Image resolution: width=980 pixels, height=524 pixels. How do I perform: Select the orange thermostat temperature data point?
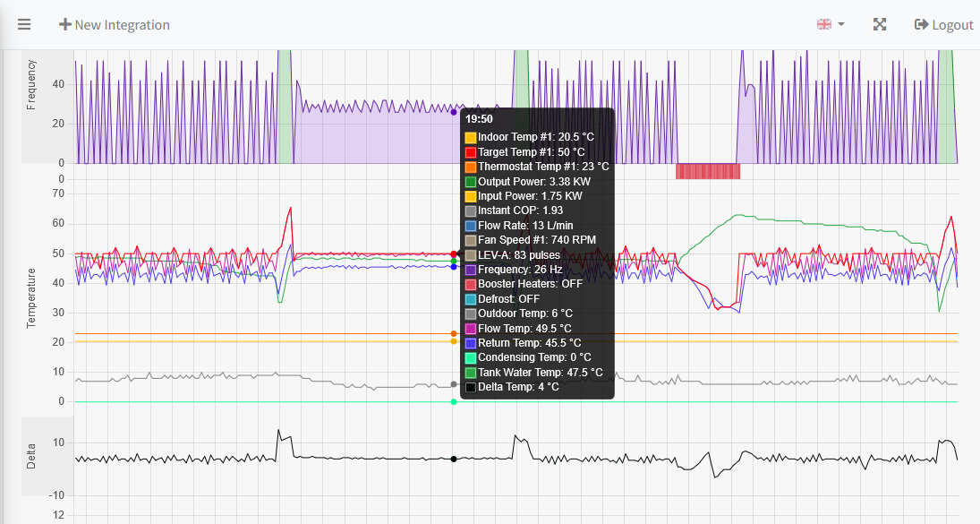[x=454, y=333]
